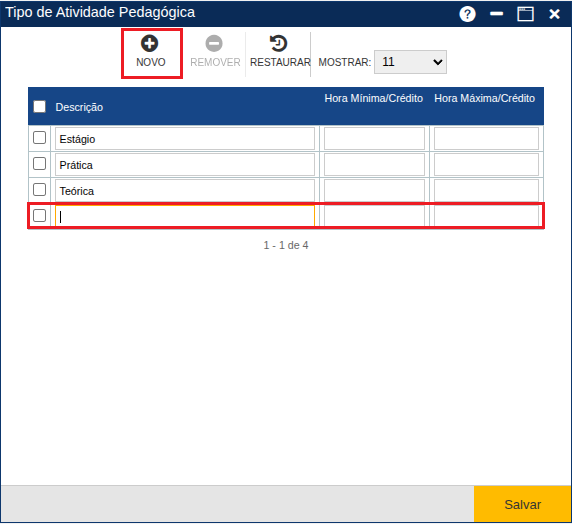Minimize the Tipo de Atividade window
This screenshot has width=572, height=524.
pyautogui.click(x=496, y=14)
